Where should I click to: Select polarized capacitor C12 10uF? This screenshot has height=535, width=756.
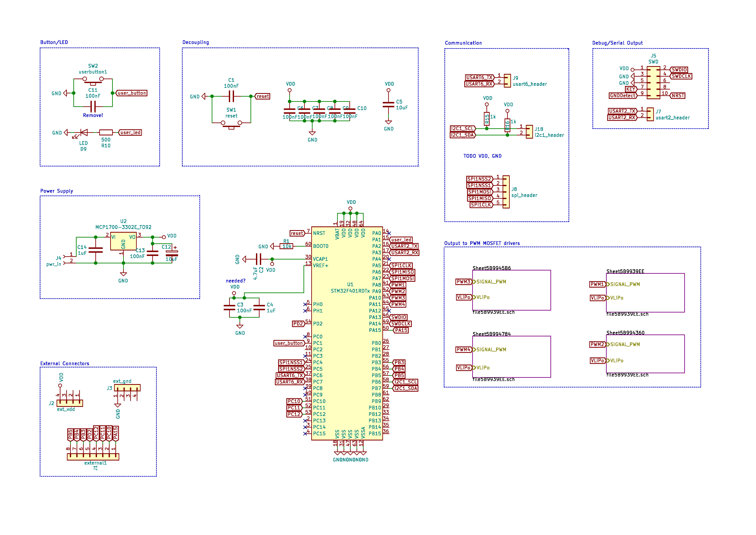point(172,253)
